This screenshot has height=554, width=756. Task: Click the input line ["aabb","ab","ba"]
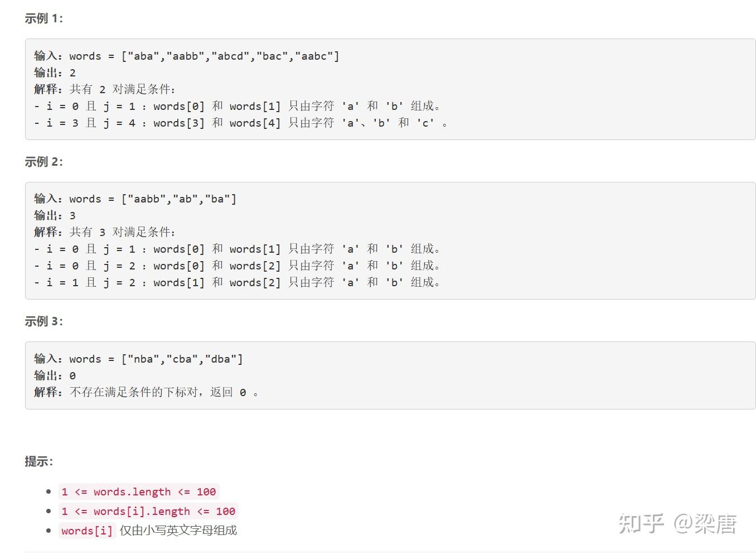point(135,199)
